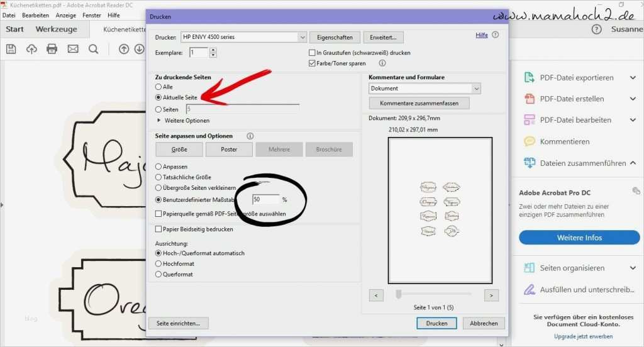Toggle Farbe/Toner sparen checkbox

pyautogui.click(x=312, y=63)
